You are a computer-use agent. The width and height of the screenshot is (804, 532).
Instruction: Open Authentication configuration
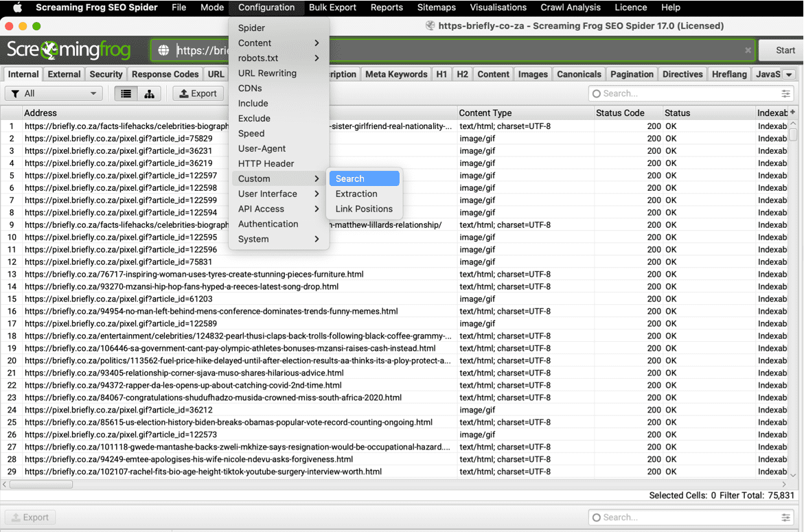coord(279,224)
